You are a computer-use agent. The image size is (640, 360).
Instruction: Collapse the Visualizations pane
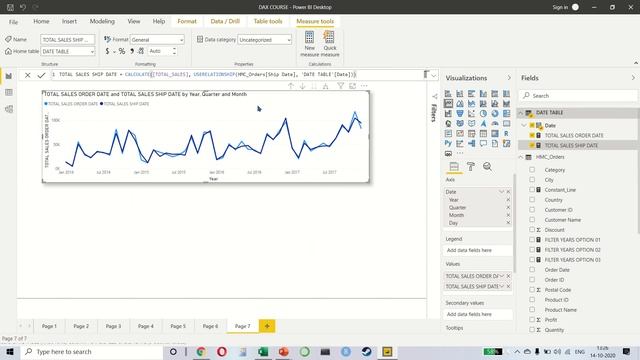(x=509, y=78)
